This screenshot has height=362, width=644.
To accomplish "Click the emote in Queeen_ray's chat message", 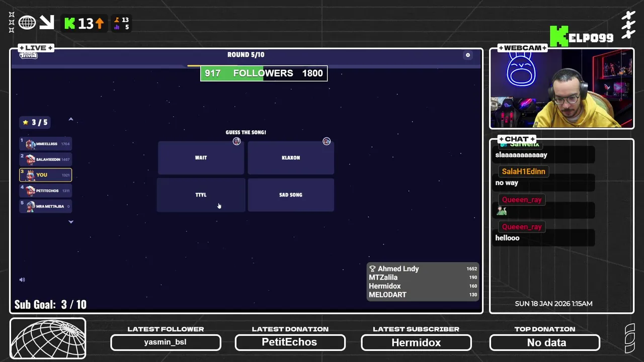I will pos(501,211).
